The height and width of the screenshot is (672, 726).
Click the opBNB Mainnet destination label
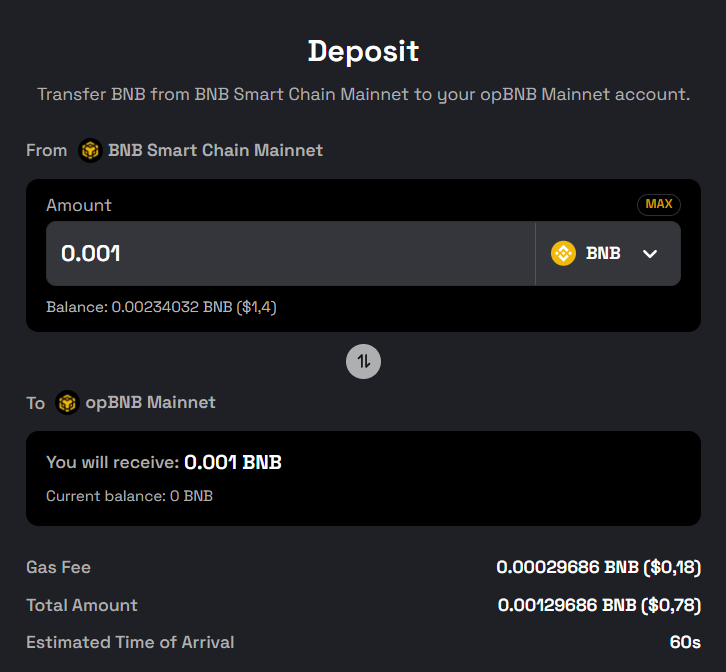click(x=150, y=402)
